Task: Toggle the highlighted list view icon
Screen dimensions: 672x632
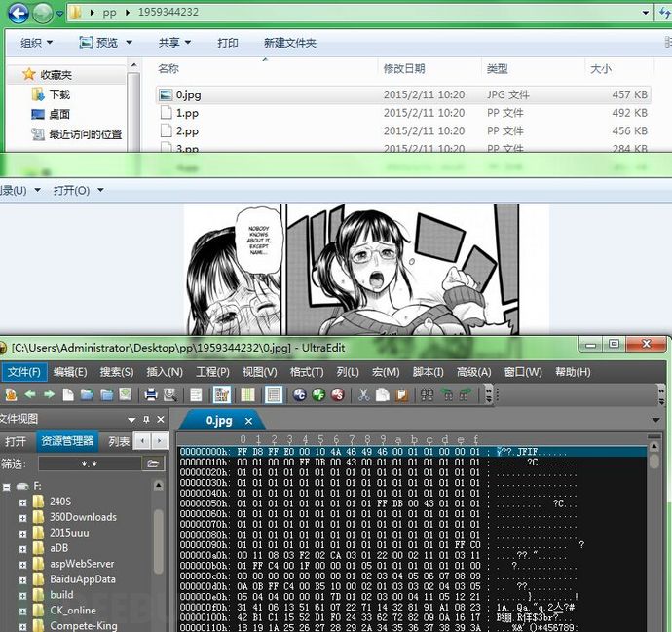Action: (x=274, y=394)
